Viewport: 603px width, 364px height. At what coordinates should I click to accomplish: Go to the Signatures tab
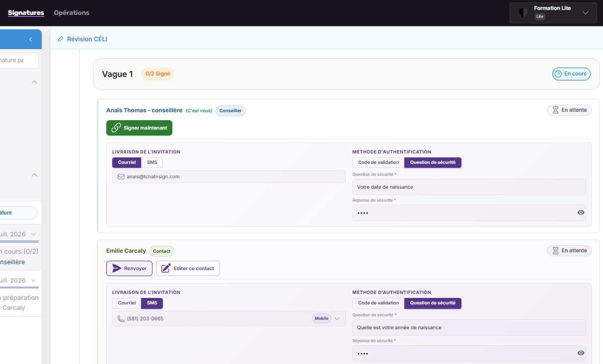pyautogui.click(x=26, y=12)
